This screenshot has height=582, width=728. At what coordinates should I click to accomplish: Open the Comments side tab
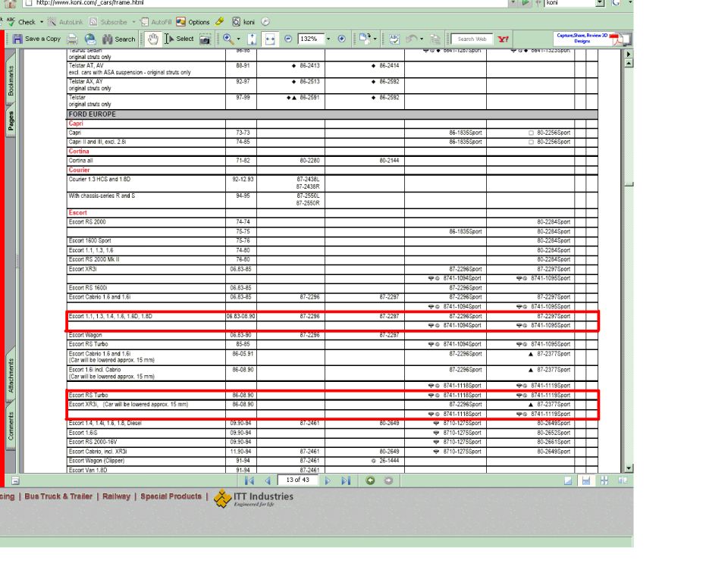11,426
